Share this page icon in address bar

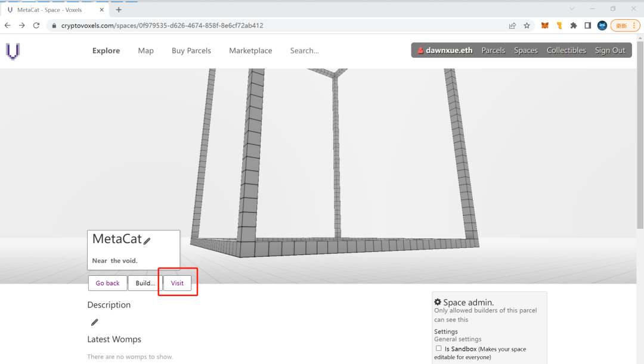(512, 26)
